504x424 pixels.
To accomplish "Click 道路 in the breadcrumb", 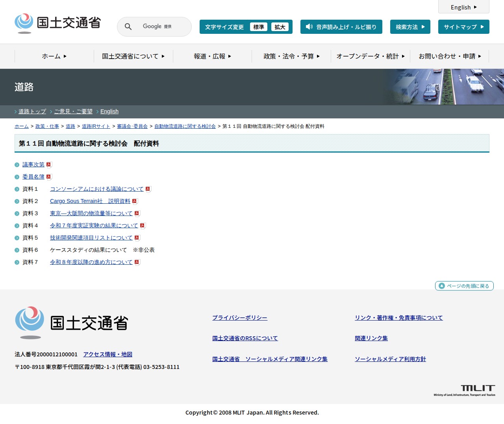I will 70,126.
